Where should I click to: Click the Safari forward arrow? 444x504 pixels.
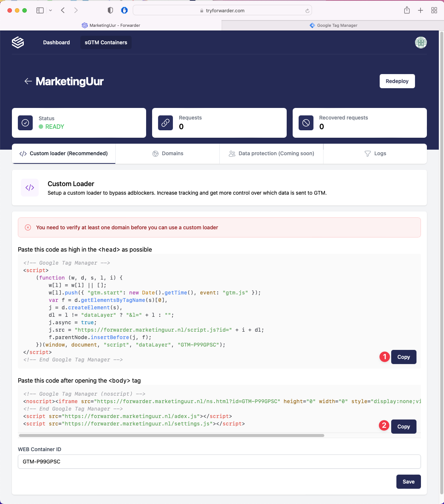pyautogui.click(x=76, y=10)
